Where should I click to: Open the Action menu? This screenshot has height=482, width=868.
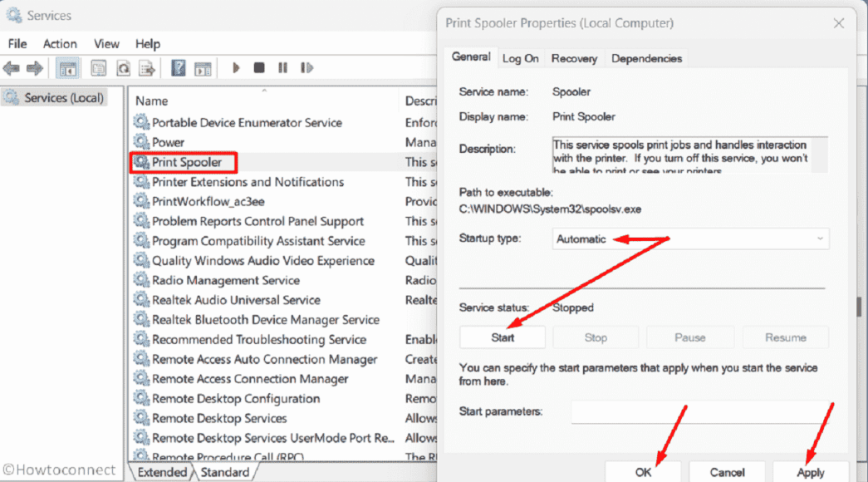tap(60, 44)
